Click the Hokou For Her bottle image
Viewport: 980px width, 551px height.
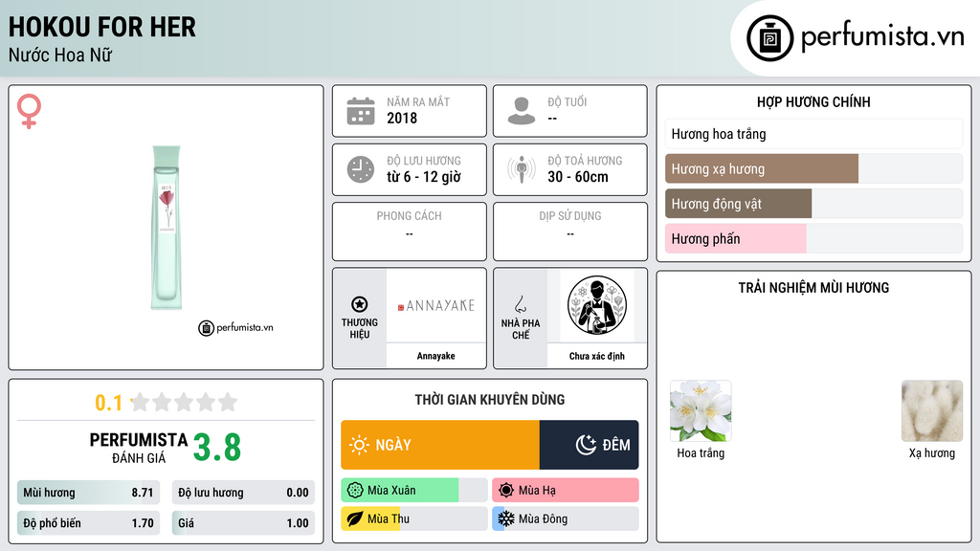(x=167, y=228)
